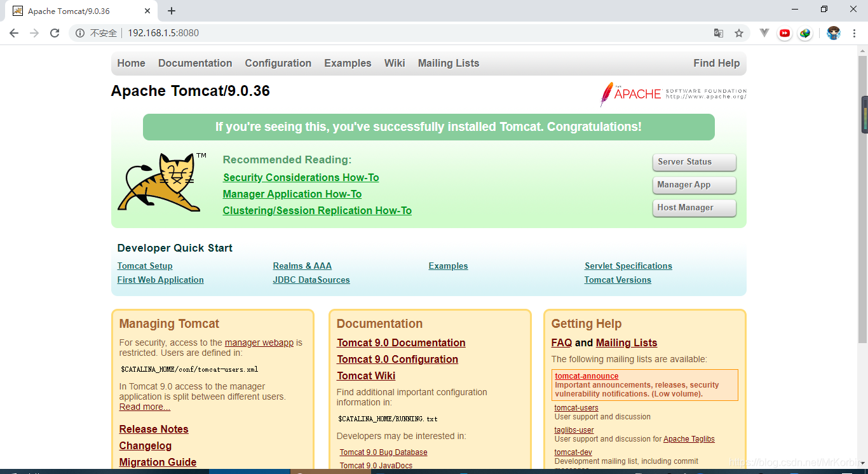Open site info icon beside the address

pos(80,33)
